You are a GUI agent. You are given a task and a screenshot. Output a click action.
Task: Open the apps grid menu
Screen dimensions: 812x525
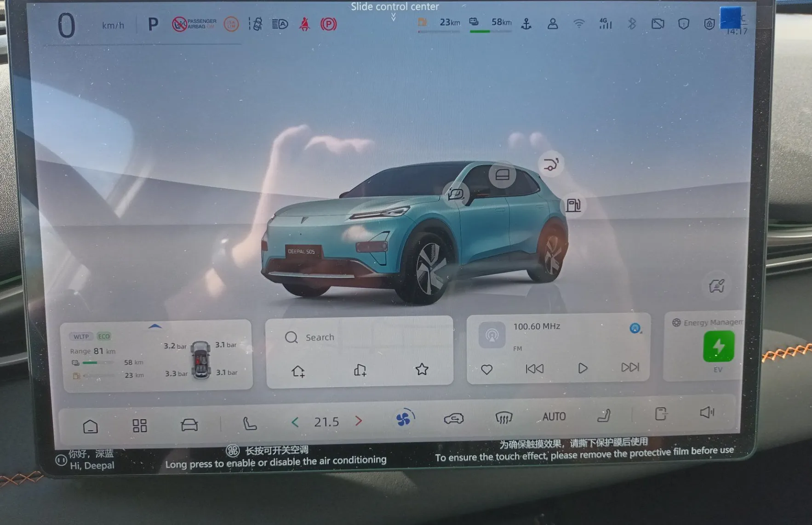[140, 425]
